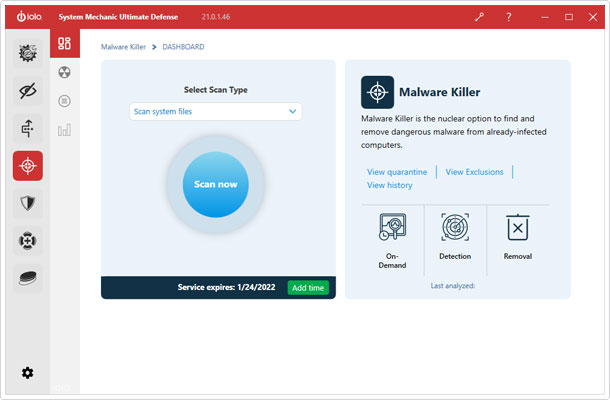The height and width of the screenshot is (400, 610).
Task: Minimize the System Mechanic window
Action: pyautogui.click(x=545, y=17)
